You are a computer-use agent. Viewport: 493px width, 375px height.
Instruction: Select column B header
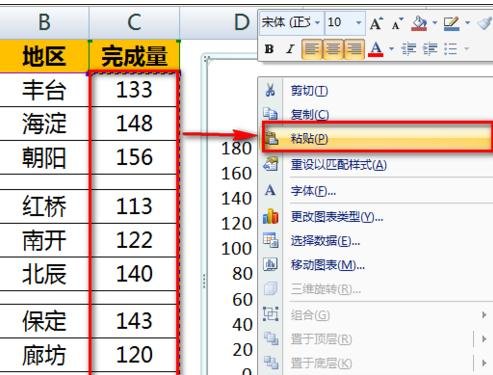click(x=44, y=23)
